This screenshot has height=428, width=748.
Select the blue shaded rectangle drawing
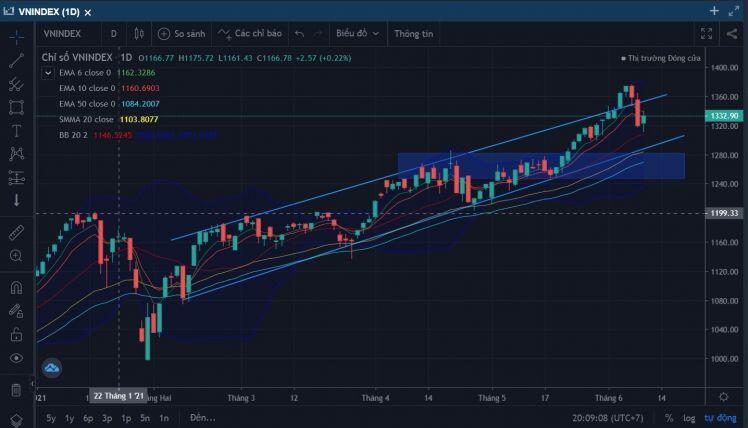click(541, 166)
